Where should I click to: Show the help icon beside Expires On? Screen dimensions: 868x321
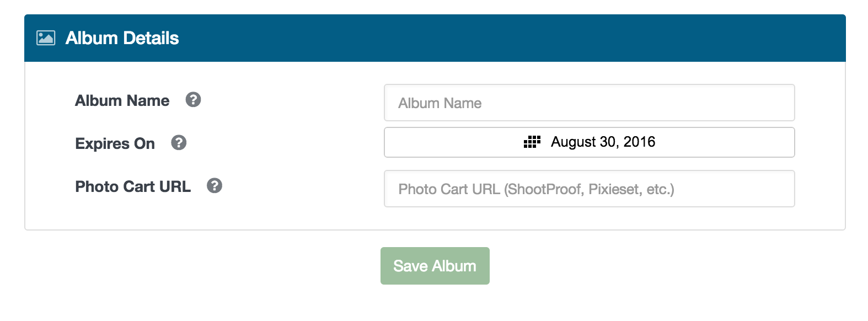pos(179,143)
